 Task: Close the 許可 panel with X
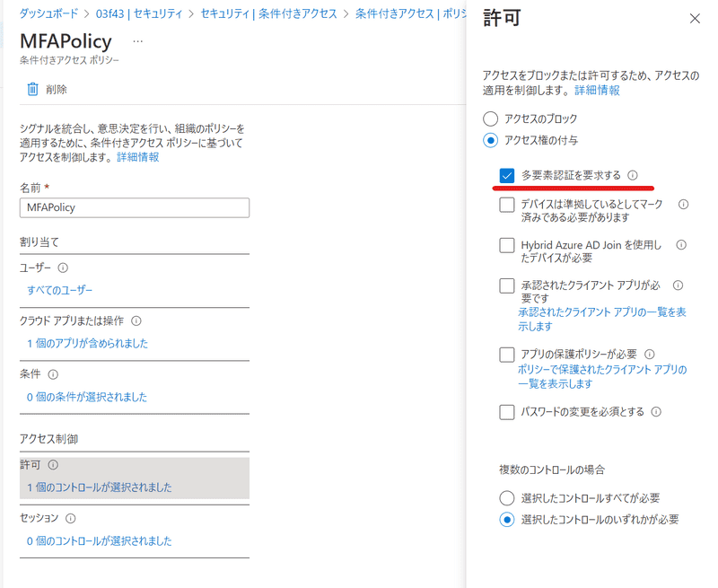[x=695, y=18]
